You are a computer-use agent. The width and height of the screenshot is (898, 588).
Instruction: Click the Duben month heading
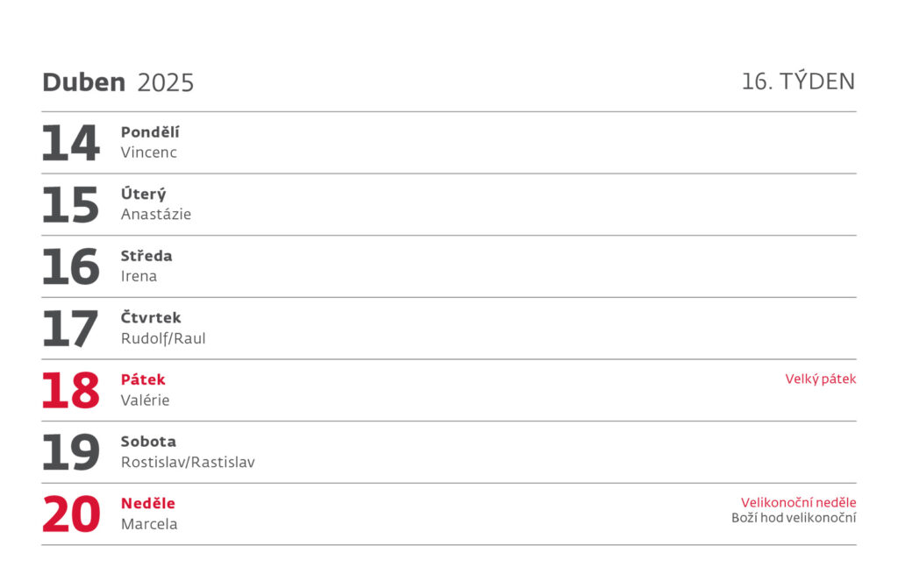point(83,82)
